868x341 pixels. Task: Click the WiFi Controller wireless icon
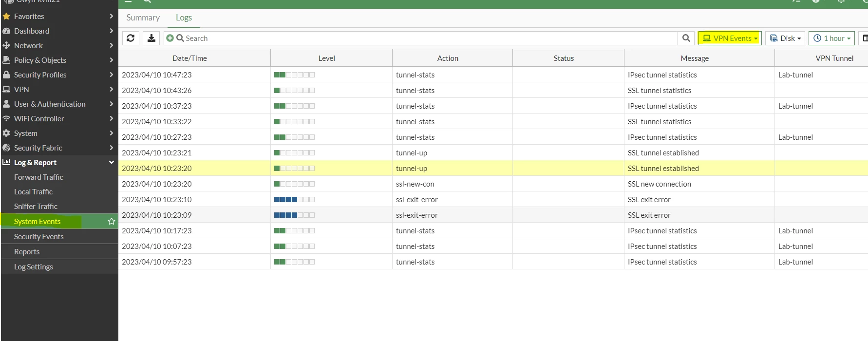[x=6, y=119]
